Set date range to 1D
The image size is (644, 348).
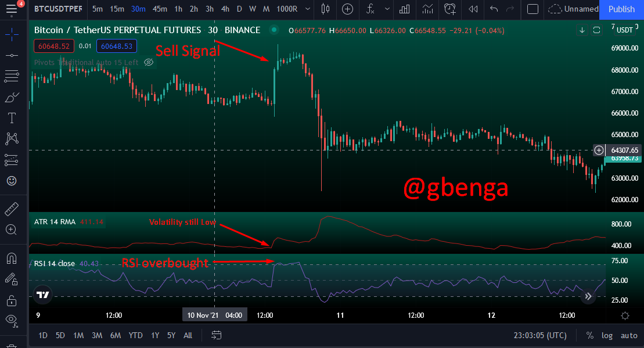point(43,335)
